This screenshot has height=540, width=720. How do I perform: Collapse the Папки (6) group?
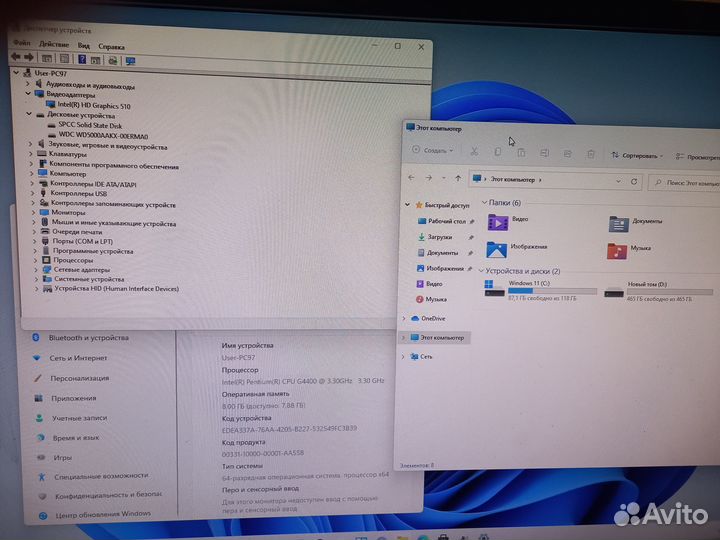(484, 202)
